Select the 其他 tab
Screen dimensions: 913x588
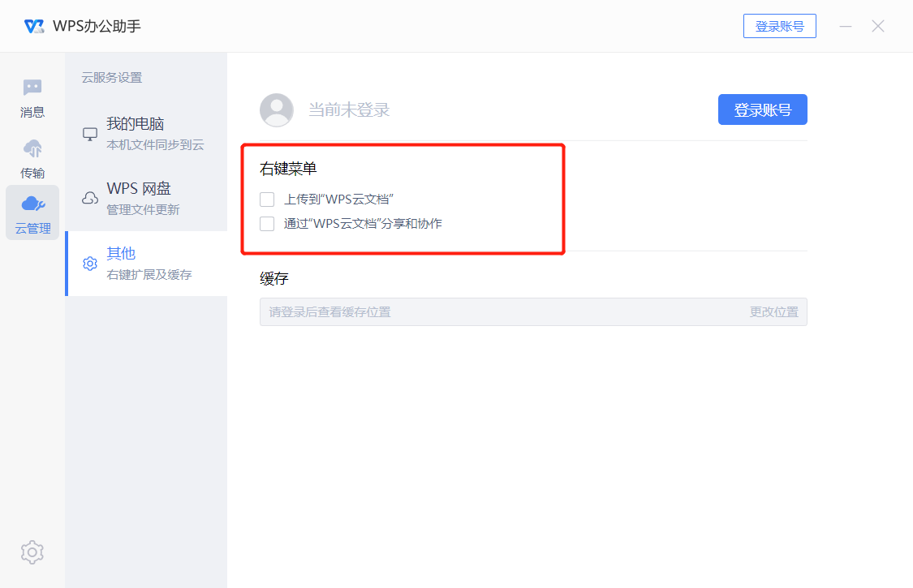[146, 264]
